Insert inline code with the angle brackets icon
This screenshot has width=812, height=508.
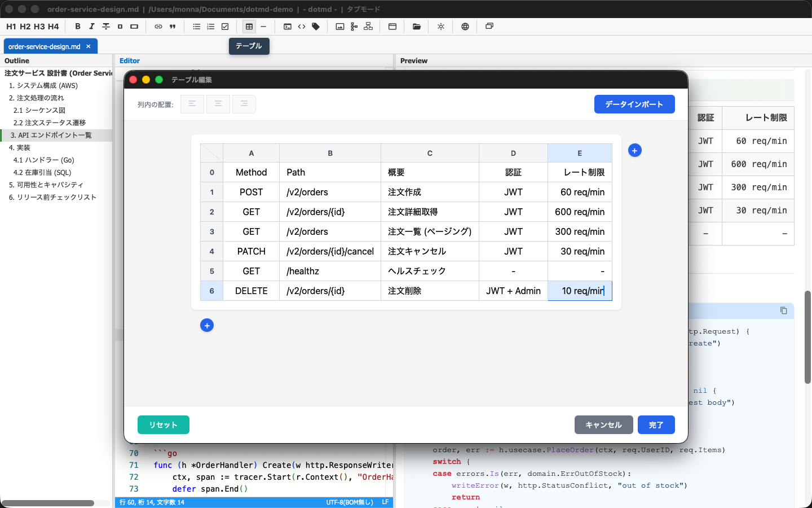pos(302,27)
